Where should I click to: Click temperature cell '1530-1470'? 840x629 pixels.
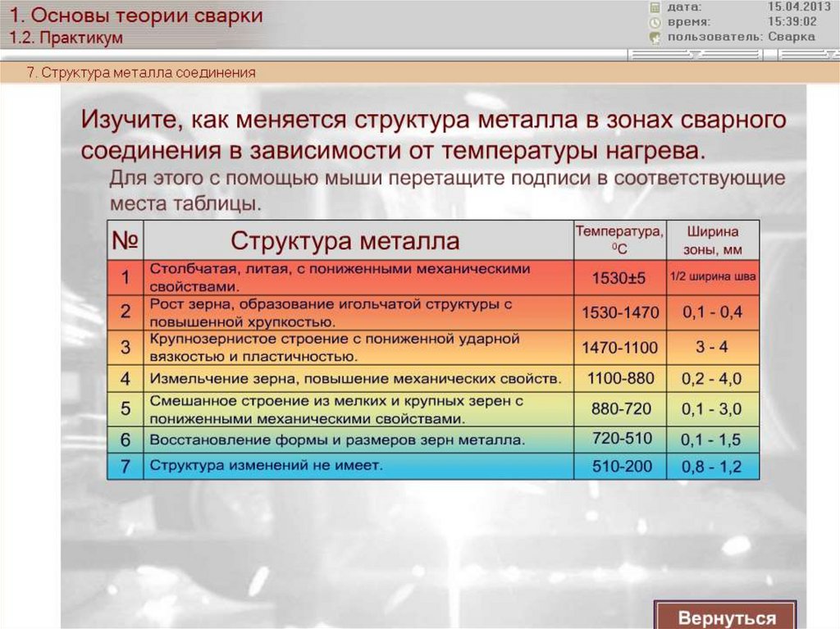pos(620,312)
